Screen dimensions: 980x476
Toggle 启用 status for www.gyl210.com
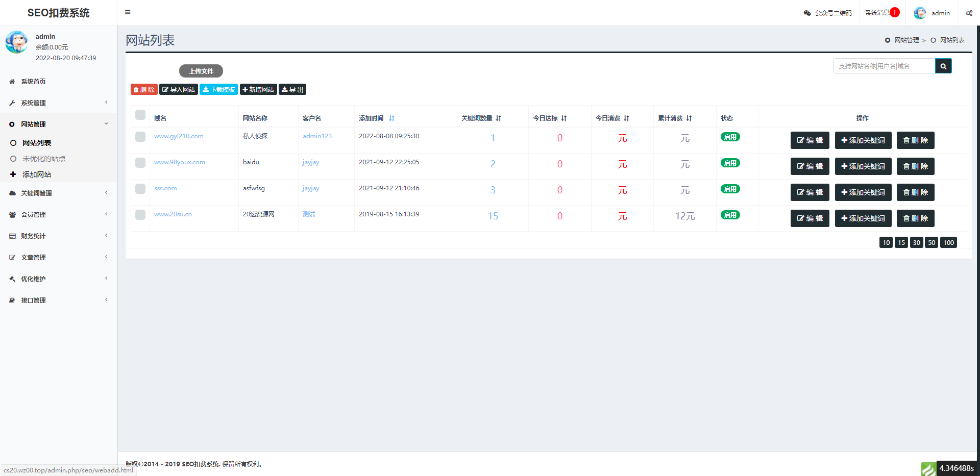(730, 137)
